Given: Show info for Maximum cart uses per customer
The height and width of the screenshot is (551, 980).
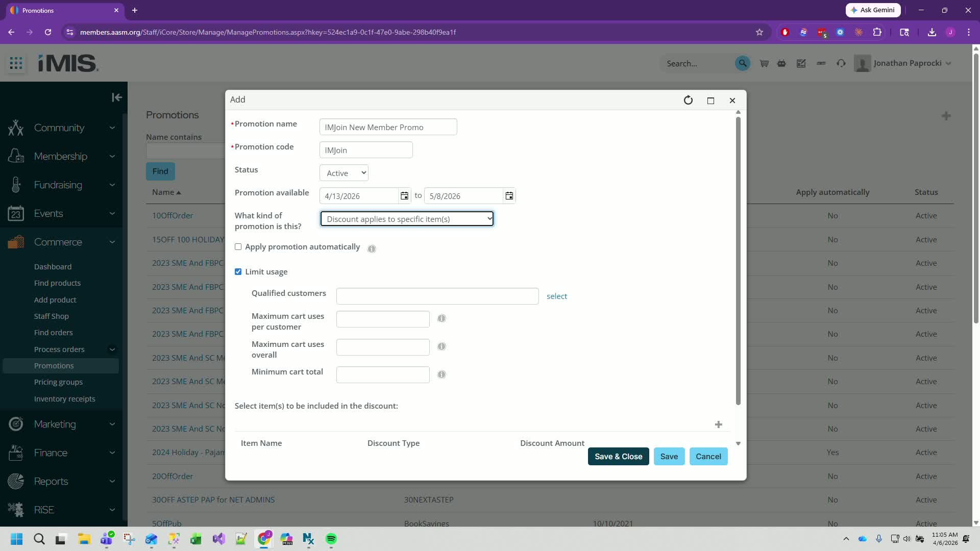Looking at the screenshot, I should (442, 318).
